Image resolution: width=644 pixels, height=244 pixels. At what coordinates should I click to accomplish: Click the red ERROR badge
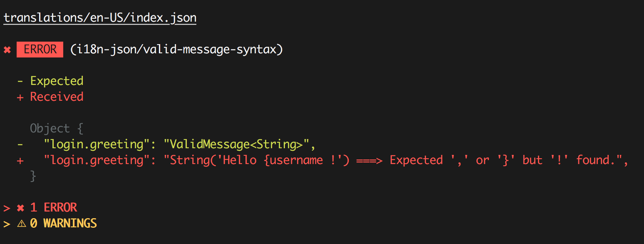coord(40,50)
